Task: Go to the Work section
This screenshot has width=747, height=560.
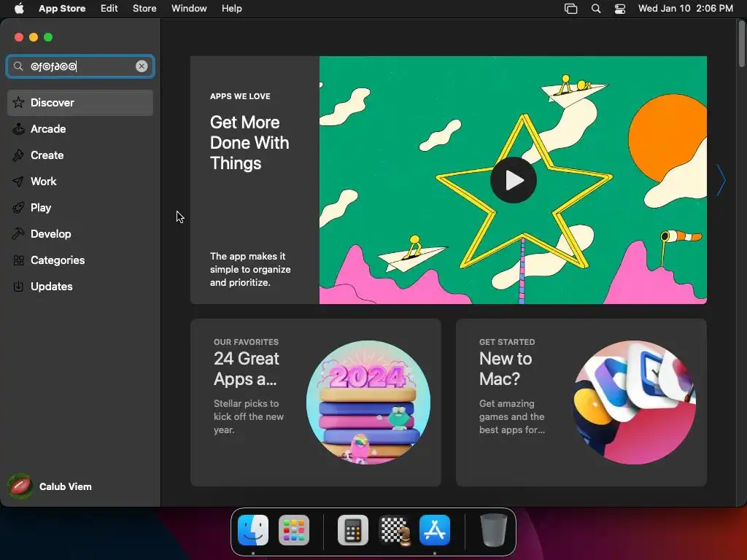Action: 80,182
